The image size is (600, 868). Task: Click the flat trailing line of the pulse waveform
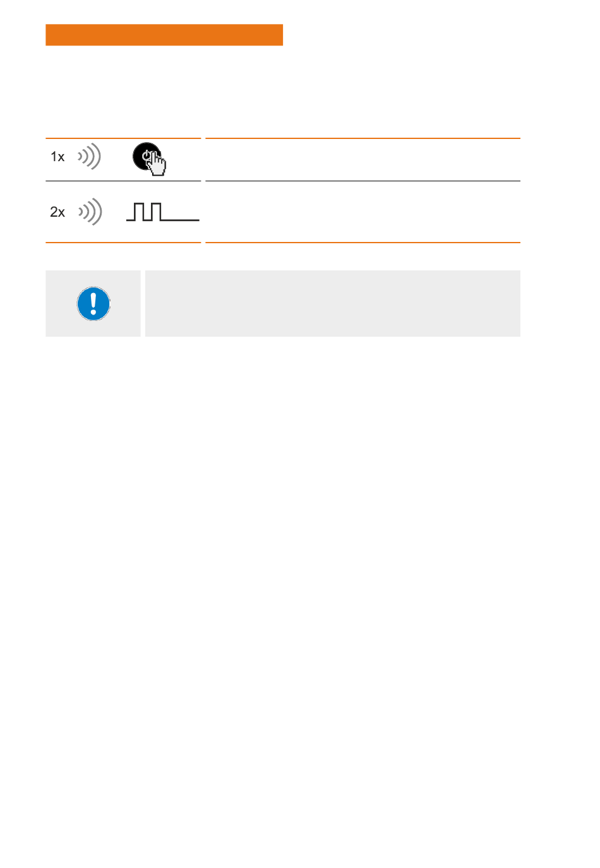coord(180,220)
